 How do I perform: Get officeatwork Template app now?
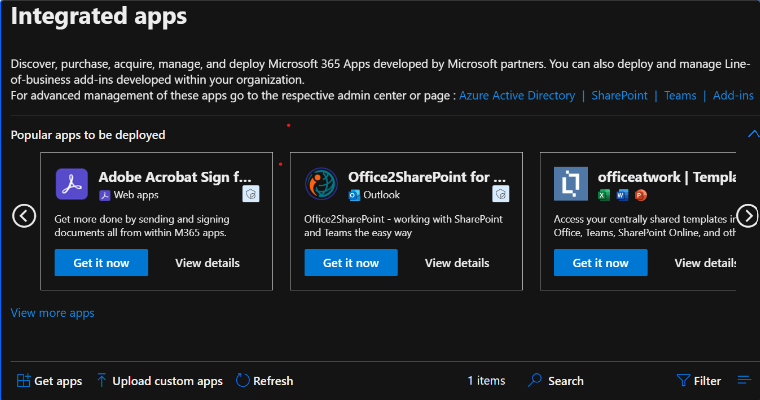pyautogui.click(x=601, y=262)
